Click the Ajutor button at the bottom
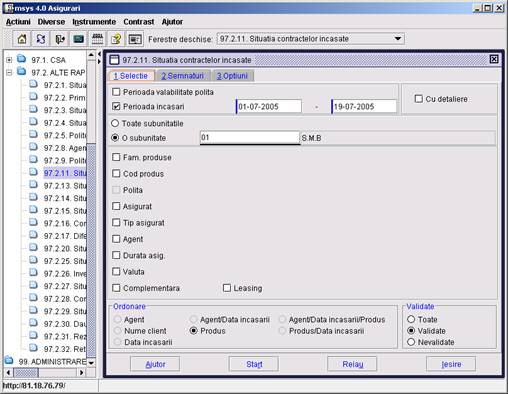The image size is (508, 394). tap(155, 364)
